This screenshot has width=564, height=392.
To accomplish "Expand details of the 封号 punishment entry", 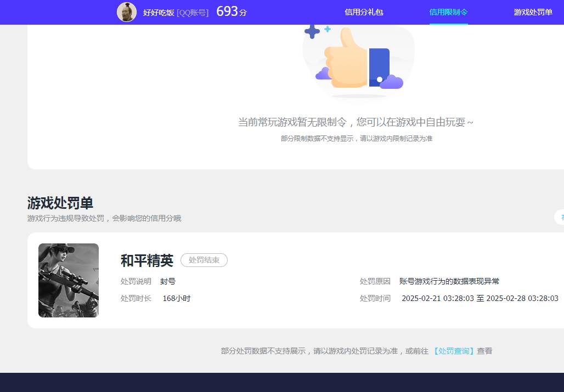I will [168, 281].
